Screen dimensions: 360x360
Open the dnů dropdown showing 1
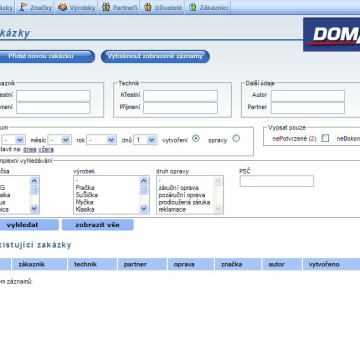pyautogui.click(x=145, y=140)
